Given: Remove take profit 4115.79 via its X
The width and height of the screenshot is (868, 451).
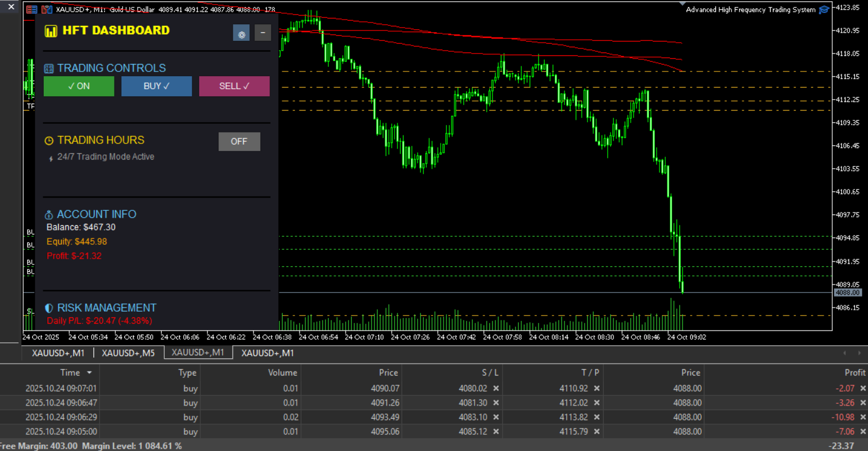Looking at the screenshot, I should click(x=597, y=432).
